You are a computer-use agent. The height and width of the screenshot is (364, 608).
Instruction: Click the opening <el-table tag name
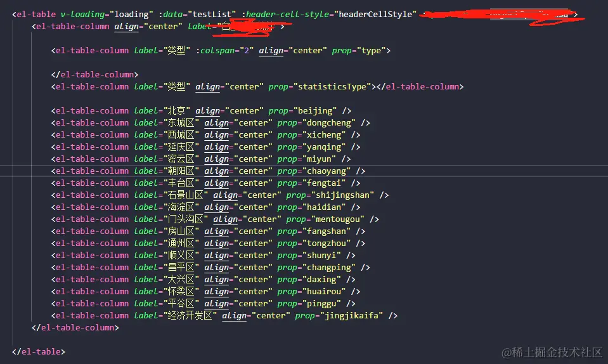(x=36, y=15)
